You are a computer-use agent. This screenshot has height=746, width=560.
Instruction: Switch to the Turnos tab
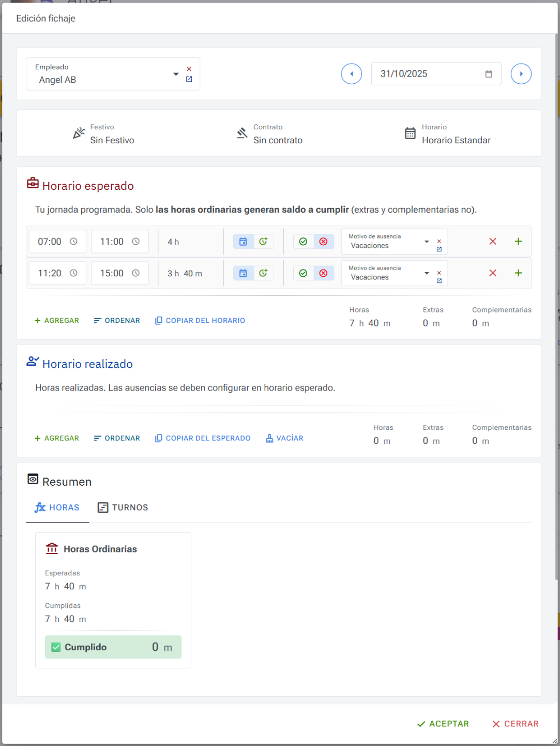[123, 508]
